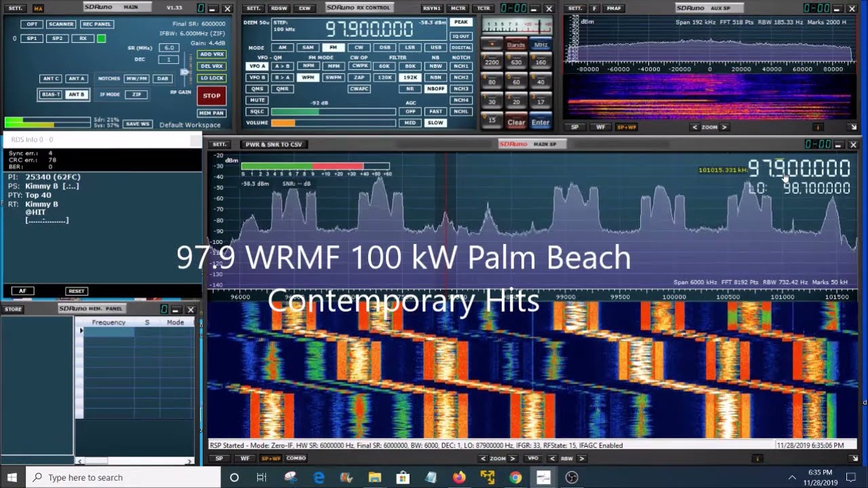Click the SR (MHz) sample rate field
The height and width of the screenshot is (488, 868).
point(168,48)
